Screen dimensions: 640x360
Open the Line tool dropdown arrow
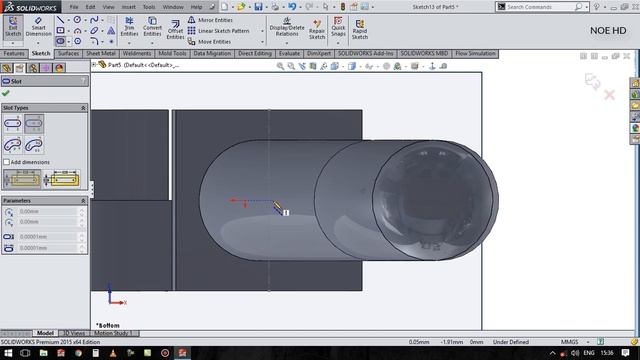pos(68,20)
